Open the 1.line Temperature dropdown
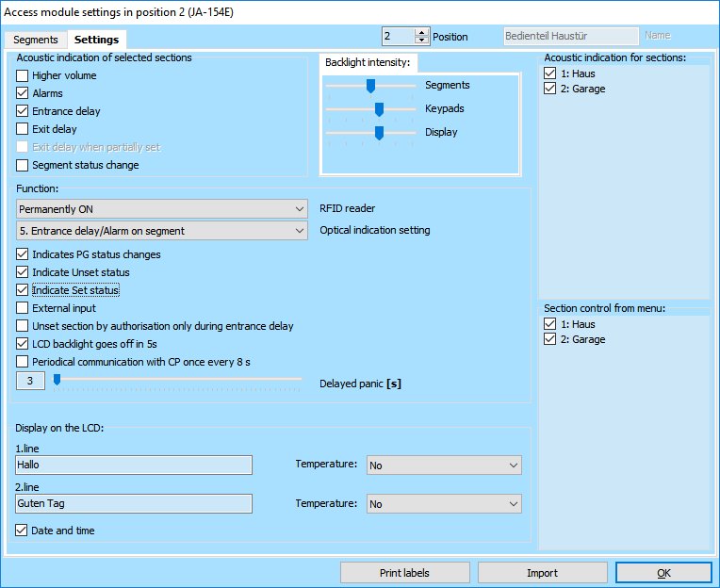 click(443, 465)
